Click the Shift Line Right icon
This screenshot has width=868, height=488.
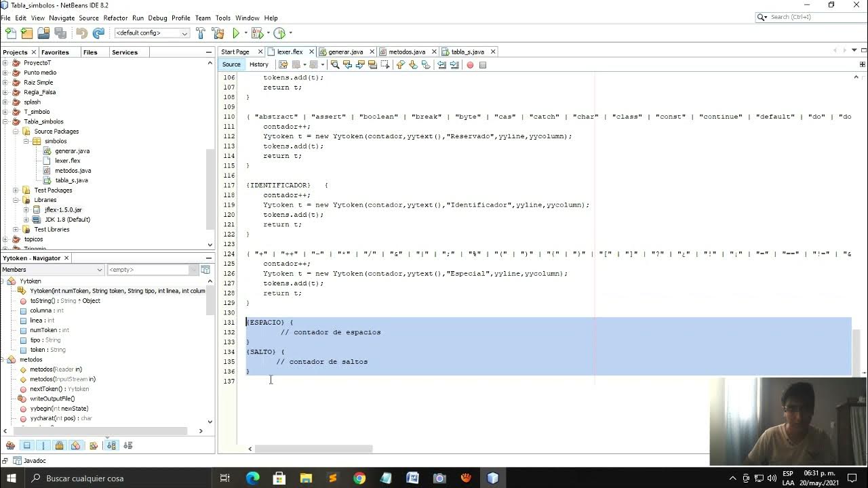click(454, 64)
